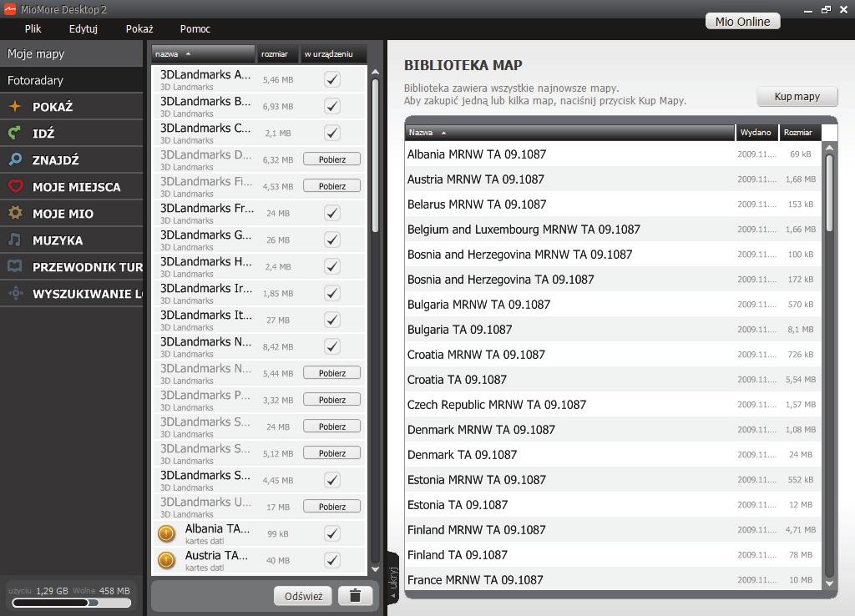Click the MioMore Desktop app logo icon
The height and width of the screenshot is (616, 855).
[x=10, y=8]
